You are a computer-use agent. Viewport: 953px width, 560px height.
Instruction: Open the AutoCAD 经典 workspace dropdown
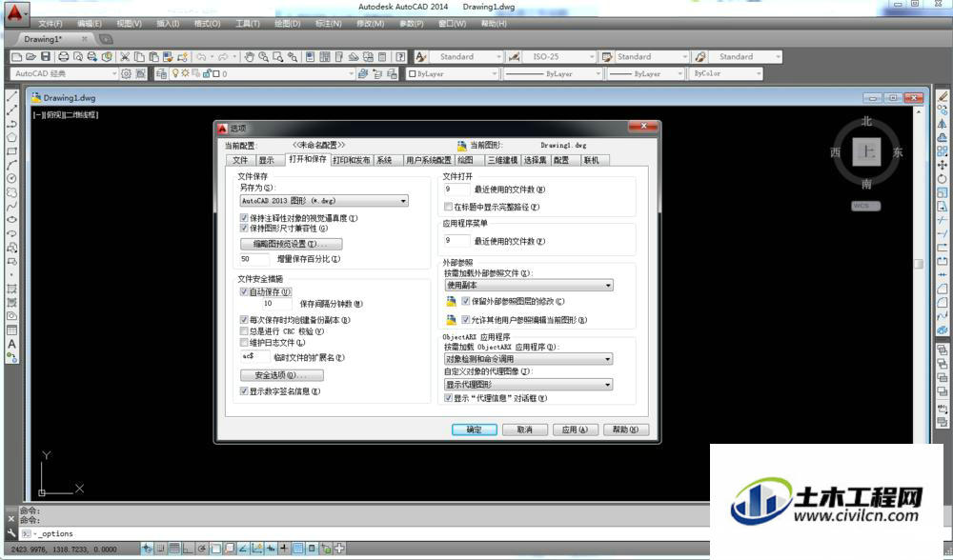(x=64, y=73)
